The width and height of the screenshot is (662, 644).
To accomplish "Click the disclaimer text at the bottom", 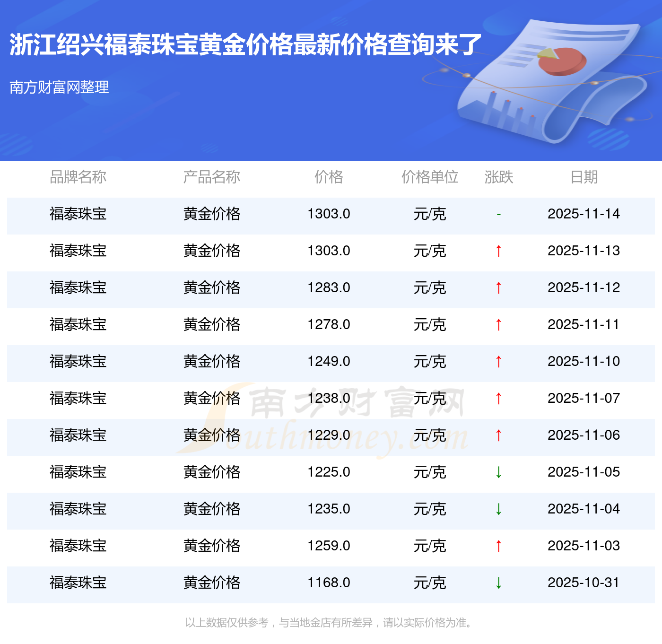I will pos(330,623).
